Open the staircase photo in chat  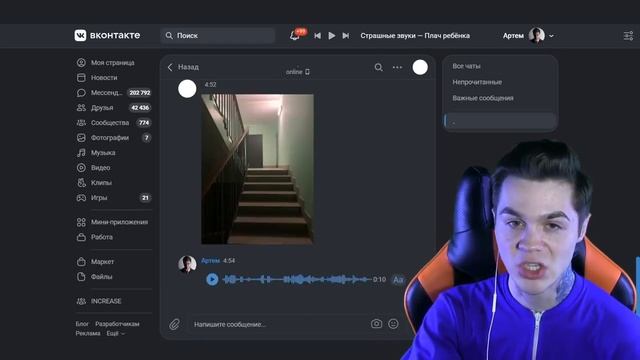click(x=258, y=169)
